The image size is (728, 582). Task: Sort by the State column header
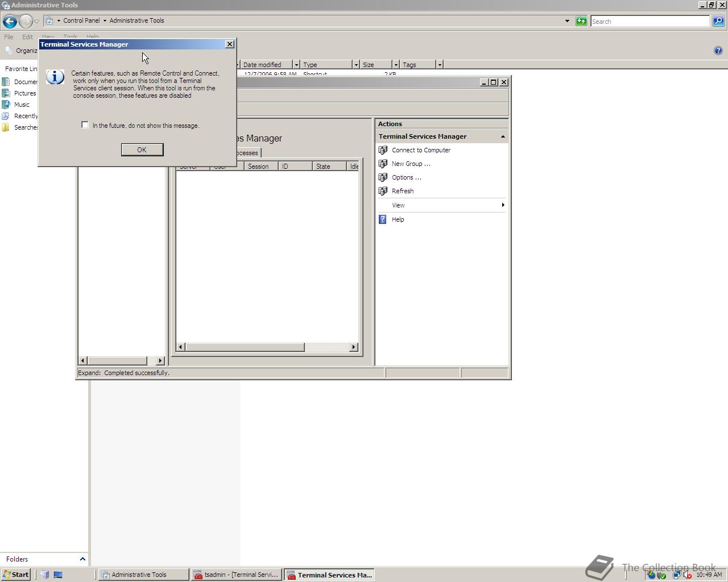pyautogui.click(x=329, y=167)
